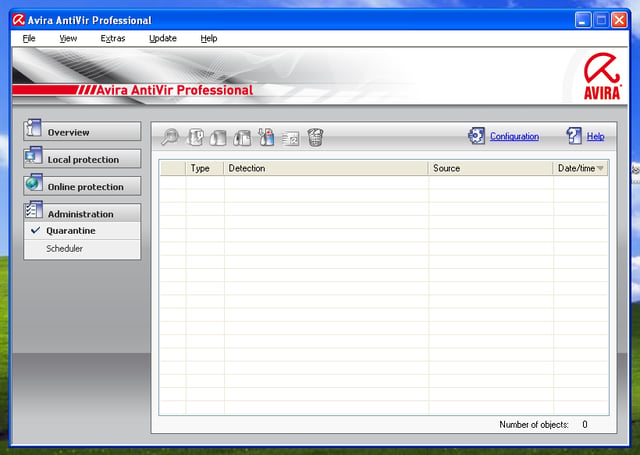Click Add file to quarantine icon

266,137
